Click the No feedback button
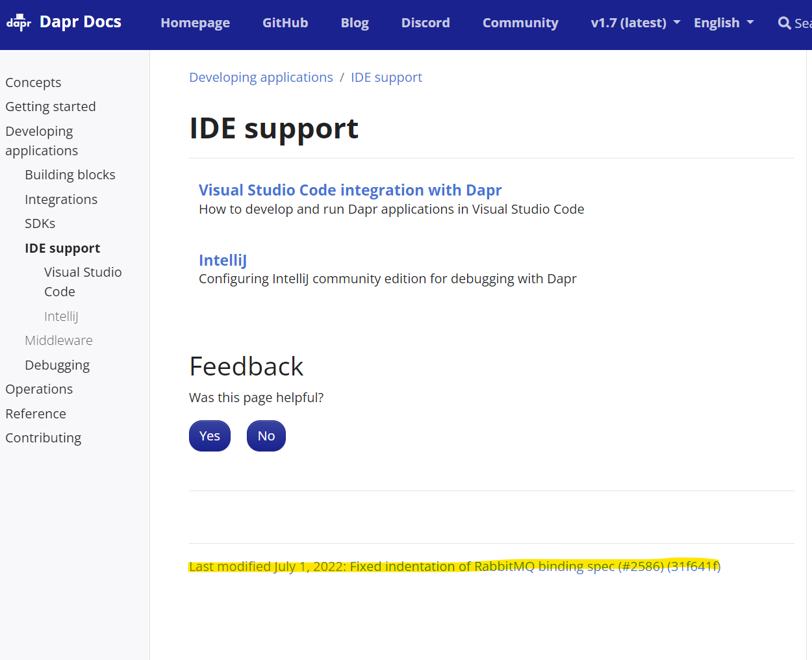This screenshot has height=660, width=812. point(266,436)
